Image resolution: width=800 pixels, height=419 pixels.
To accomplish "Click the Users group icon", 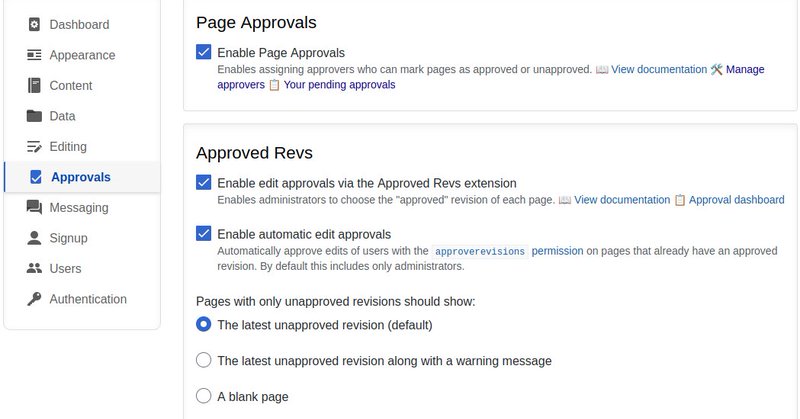I will [34, 268].
